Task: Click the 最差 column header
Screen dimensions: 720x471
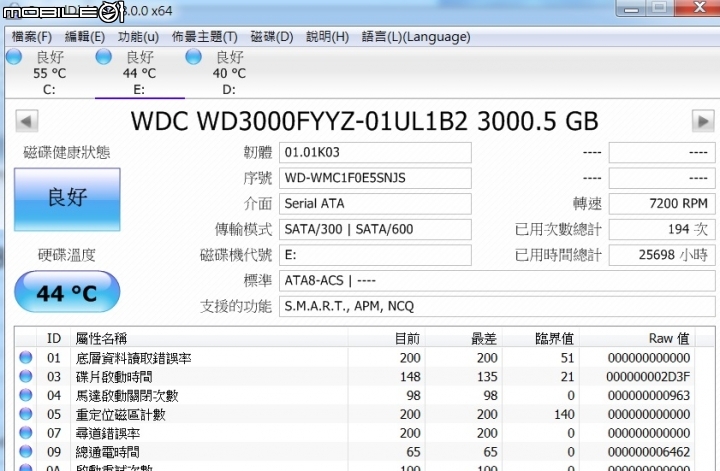Action: point(464,339)
